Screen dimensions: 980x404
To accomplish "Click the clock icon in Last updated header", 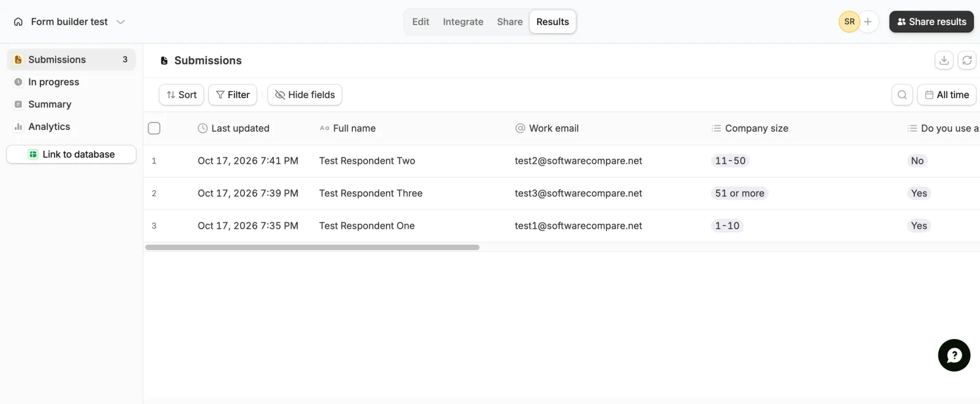I will point(203,128).
